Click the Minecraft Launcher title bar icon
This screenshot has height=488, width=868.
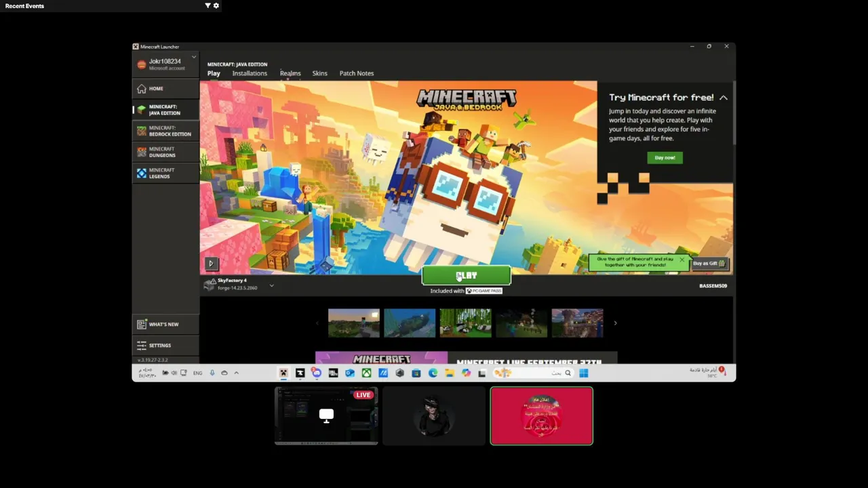tap(136, 47)
